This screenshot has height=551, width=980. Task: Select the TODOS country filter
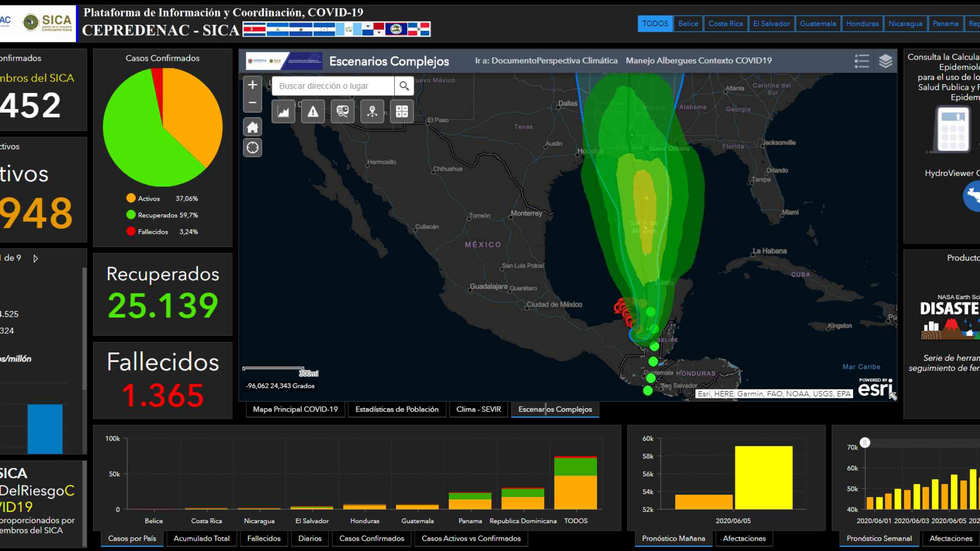click(655, 24)
